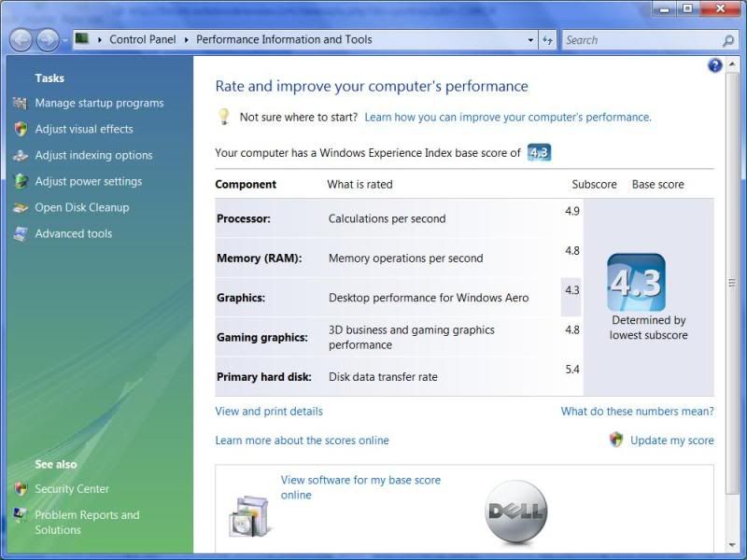Click the Dell logo
Viewport: 747px width, 560px height.
tap(516, 511)
